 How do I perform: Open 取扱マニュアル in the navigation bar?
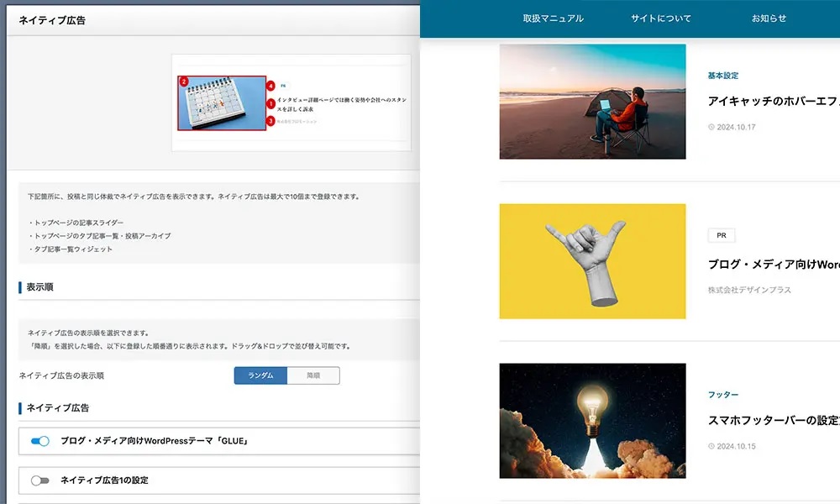click(x=554, y=18)
